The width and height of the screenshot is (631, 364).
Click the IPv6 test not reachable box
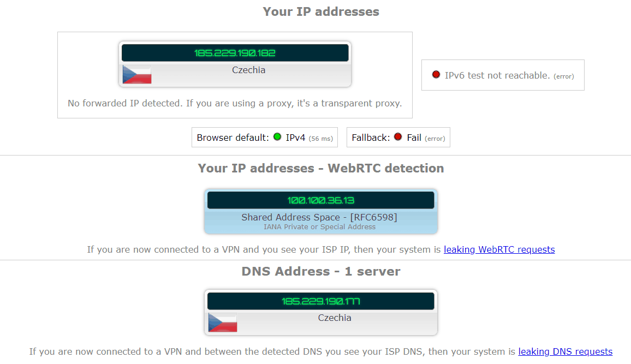503,75
